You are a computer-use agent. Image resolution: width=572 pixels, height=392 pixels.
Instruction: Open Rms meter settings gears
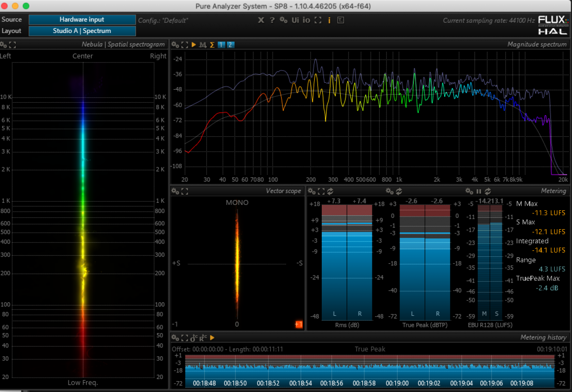click(311, 191)
